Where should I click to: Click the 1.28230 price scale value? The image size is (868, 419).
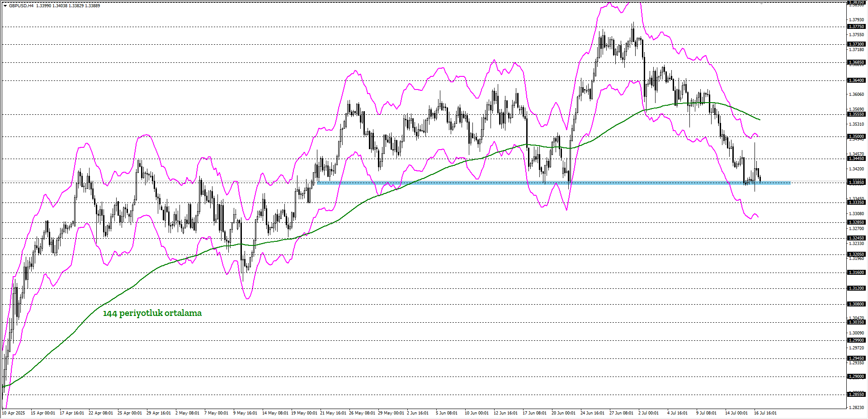[857, 408]
